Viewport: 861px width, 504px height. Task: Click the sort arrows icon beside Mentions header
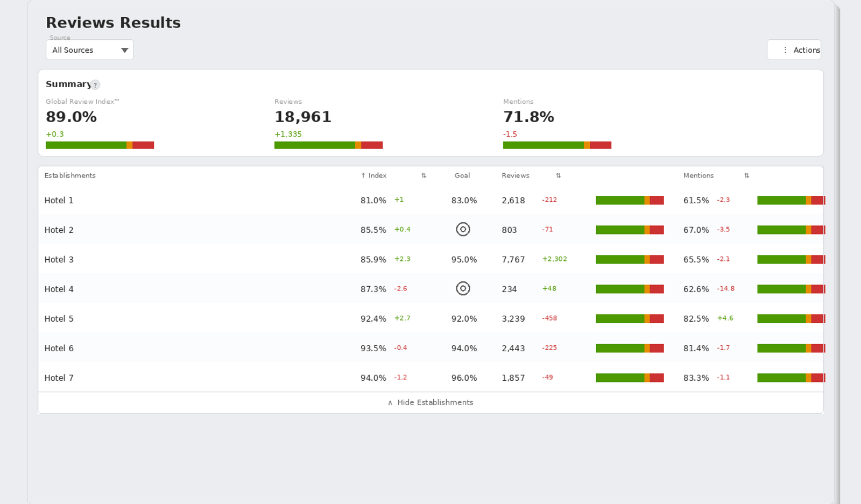tap(746, 176)
